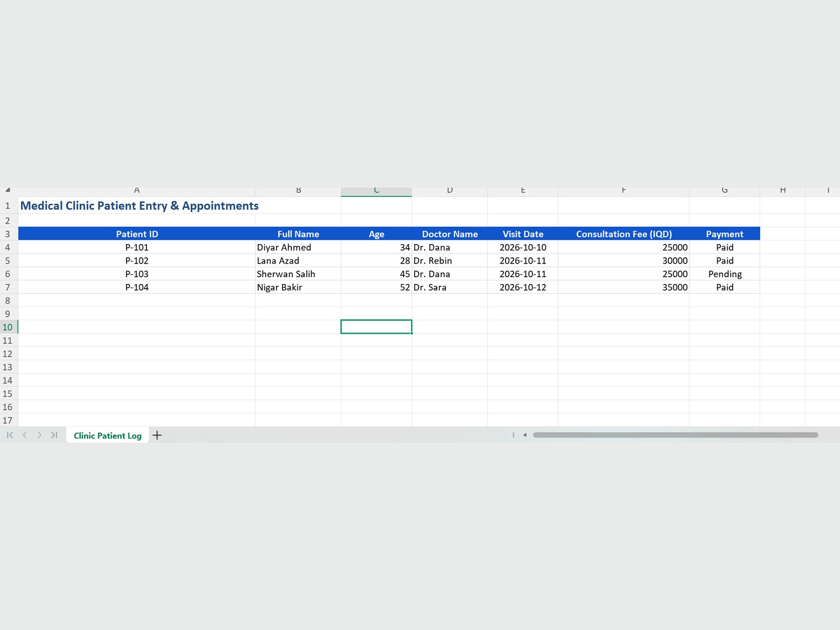Select cell containing Dr. Sara
This screenshot has height=630, width=840.
pos(449,287)
